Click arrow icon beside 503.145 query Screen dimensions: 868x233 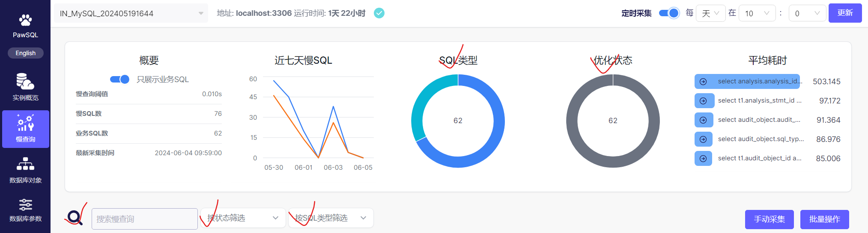click(703, 82)
